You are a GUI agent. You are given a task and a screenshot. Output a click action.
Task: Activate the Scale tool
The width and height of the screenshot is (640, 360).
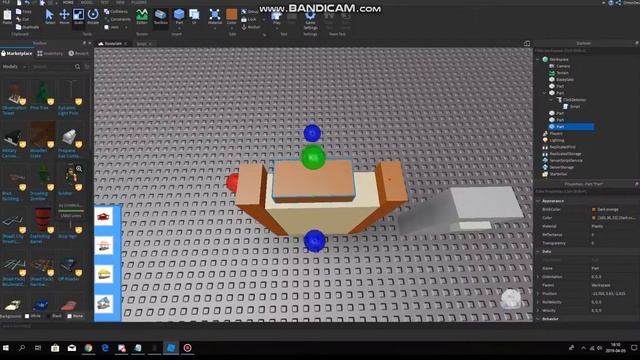tap(78, 16)
